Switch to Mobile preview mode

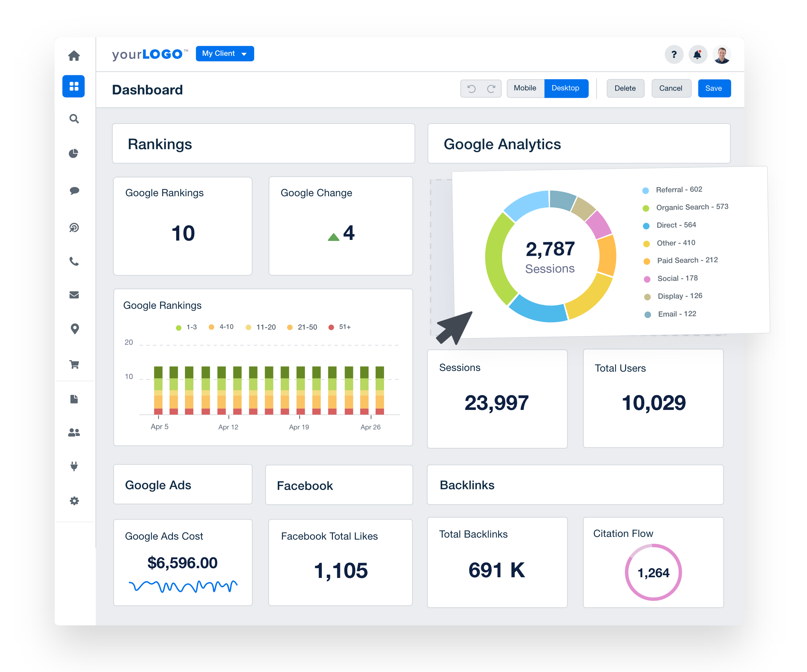coord(525,88)
